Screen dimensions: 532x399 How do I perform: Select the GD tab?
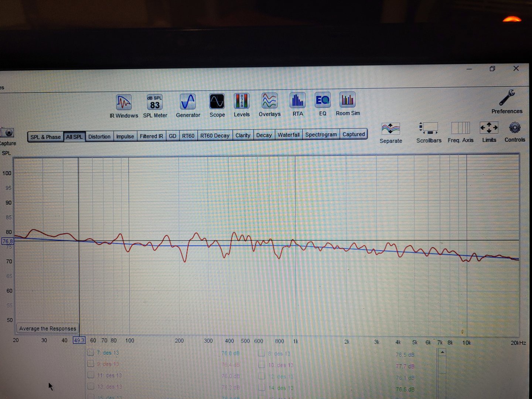173,136
